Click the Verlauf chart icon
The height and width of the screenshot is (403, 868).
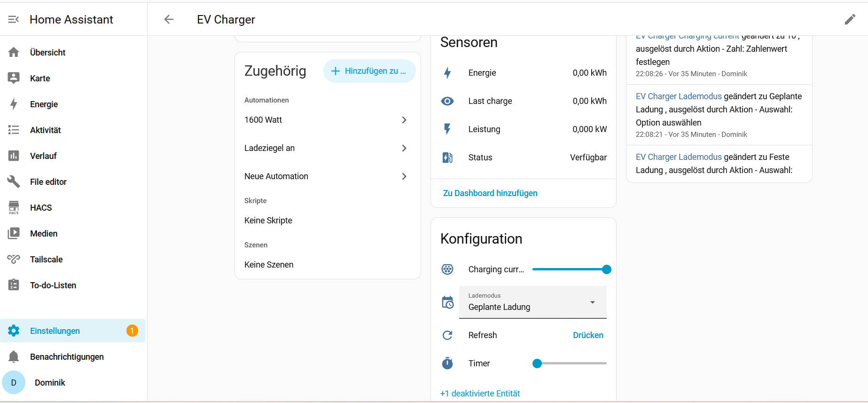pos(14,156)
